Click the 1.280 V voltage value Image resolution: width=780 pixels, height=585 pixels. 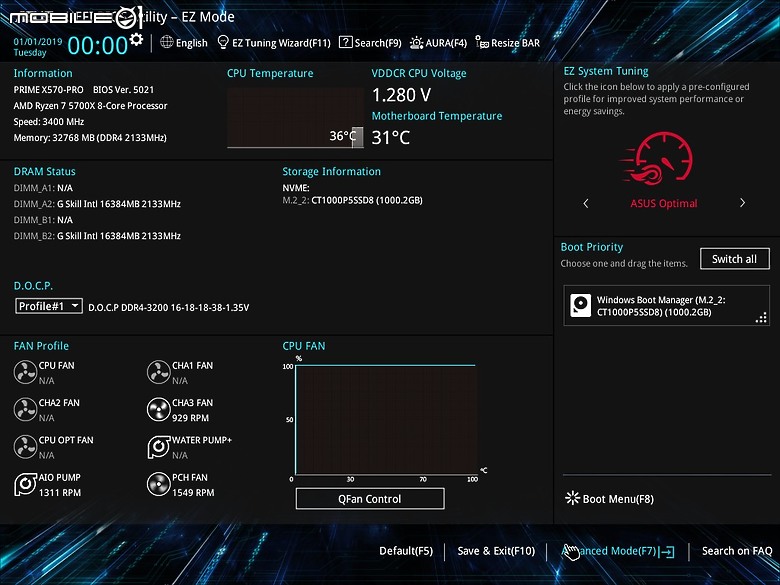pos(401,95)
